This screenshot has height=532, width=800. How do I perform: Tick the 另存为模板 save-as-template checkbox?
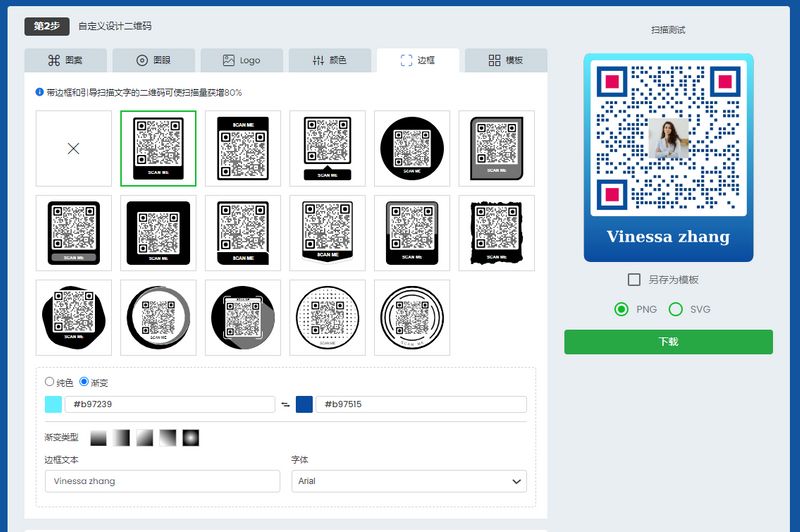point(634,280)
